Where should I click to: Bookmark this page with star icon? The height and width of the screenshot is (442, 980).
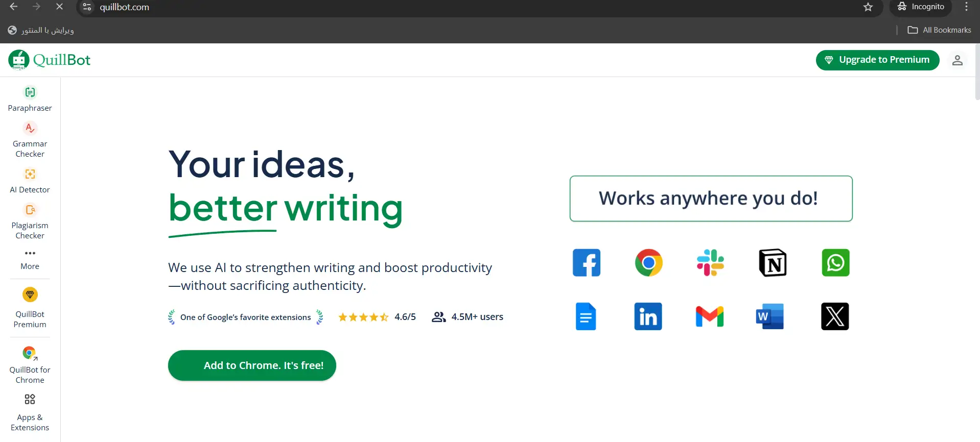868,7
